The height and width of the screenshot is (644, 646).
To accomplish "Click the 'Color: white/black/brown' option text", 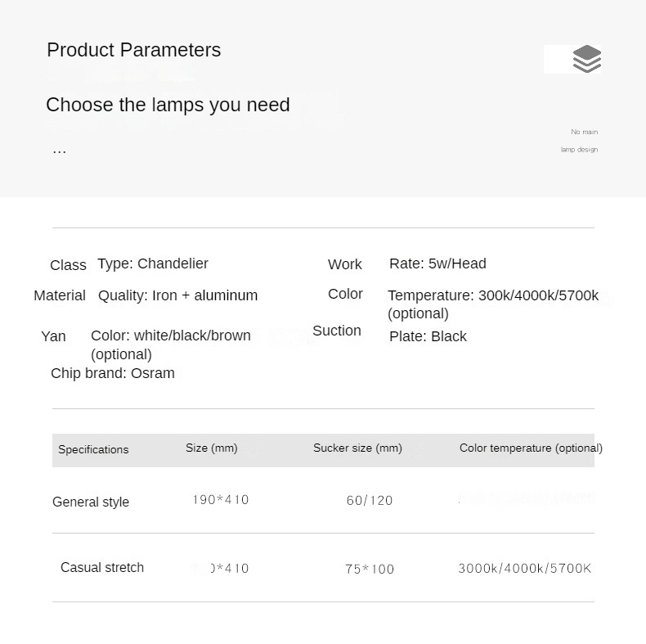I will coord(171,336).
